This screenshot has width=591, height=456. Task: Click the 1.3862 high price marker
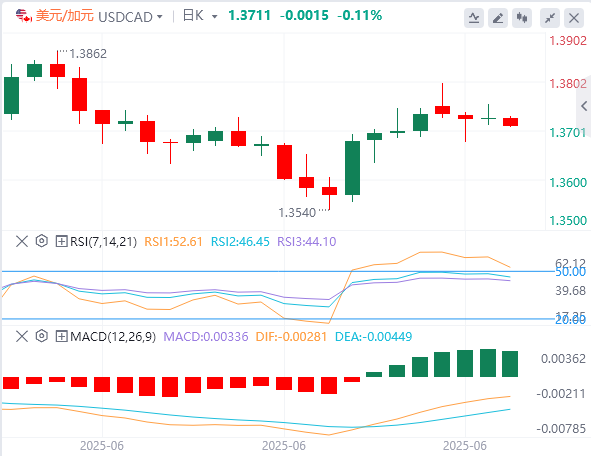point(88,54)
